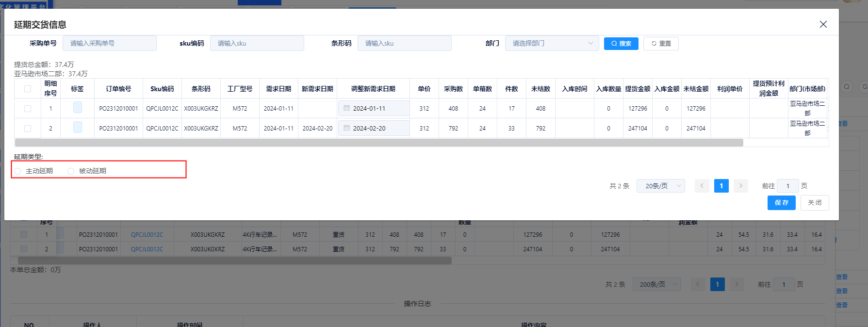Viewport: 868px width, 327px height.
Task: Open the 200条/页 dropdown in the background page
Action: [657, 284]
